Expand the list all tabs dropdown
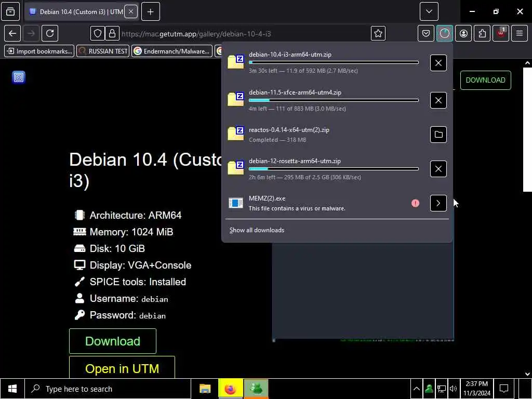532x399 pixels. pos(429,11)
